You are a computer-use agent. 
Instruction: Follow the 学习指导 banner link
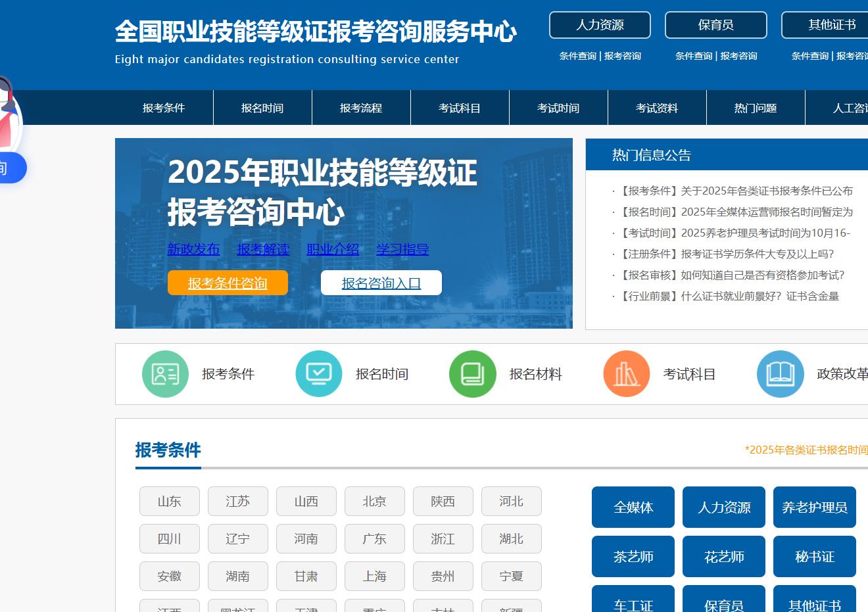point(402,249)
